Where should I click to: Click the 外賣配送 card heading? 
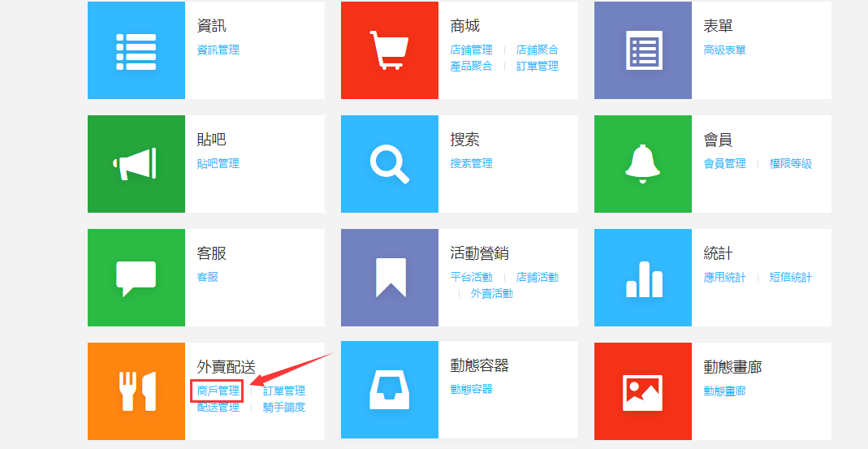click(227, 366)
